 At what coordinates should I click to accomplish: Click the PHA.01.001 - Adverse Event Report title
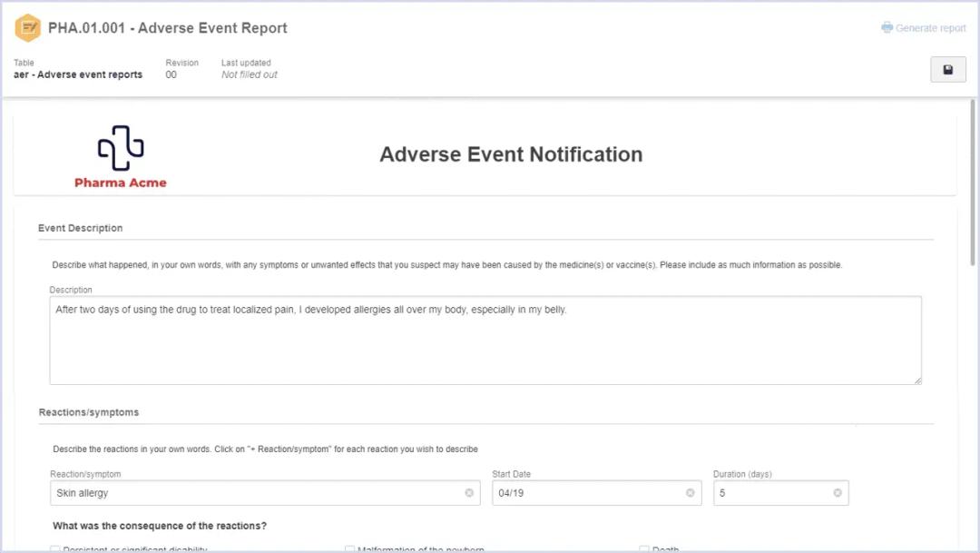point(168,28)
